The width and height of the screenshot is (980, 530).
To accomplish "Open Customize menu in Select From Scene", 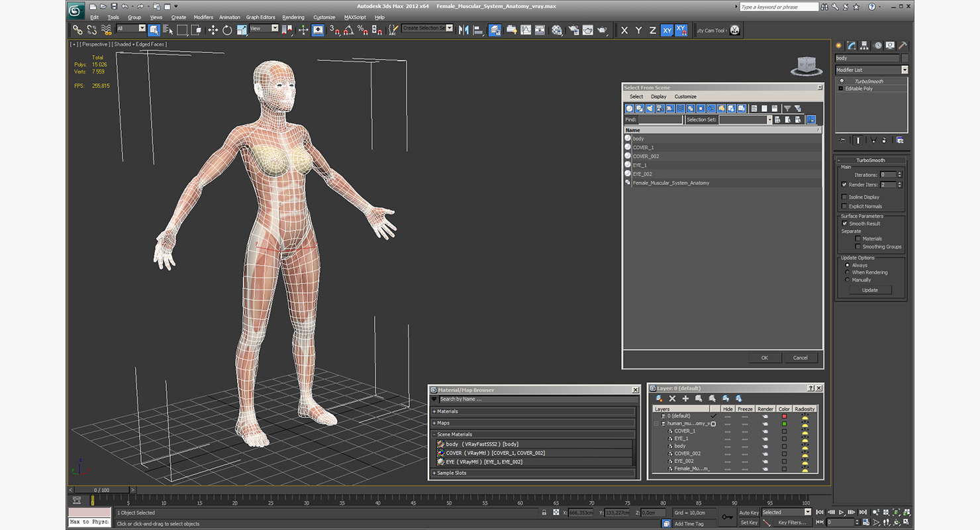I will coord(685,97).
